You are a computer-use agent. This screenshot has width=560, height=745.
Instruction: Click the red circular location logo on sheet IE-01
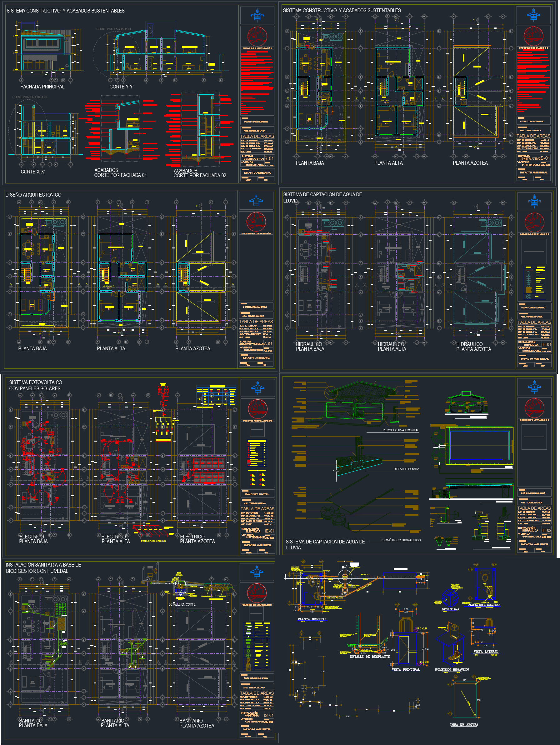click(x=257, y=409)
